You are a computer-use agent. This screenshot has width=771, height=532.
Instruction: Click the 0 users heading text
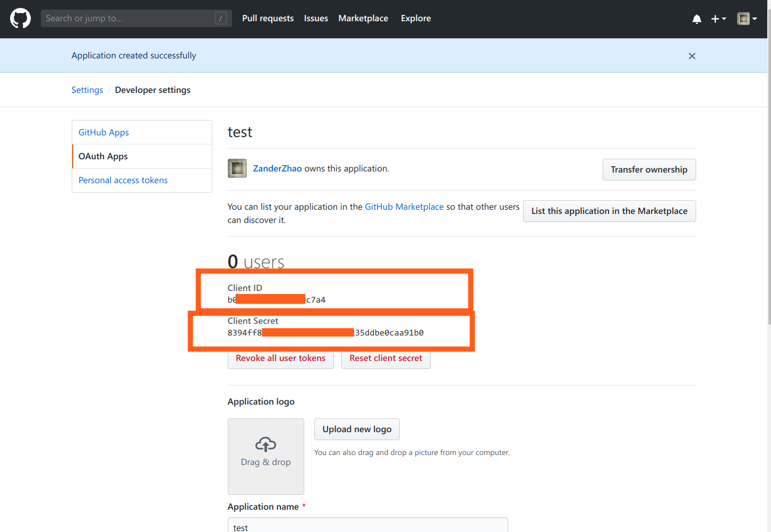pos(256,262)
